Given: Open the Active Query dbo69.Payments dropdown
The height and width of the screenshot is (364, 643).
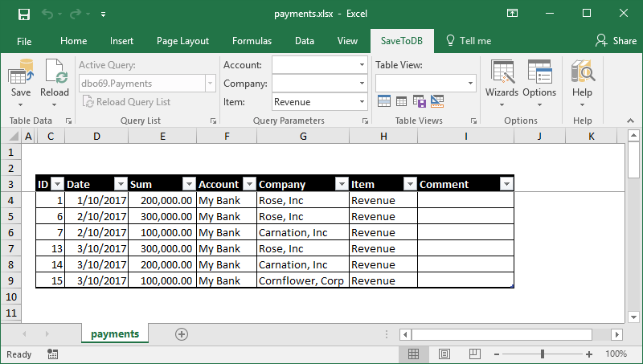Looking at the screenshot, I should [x=210, y=84].
